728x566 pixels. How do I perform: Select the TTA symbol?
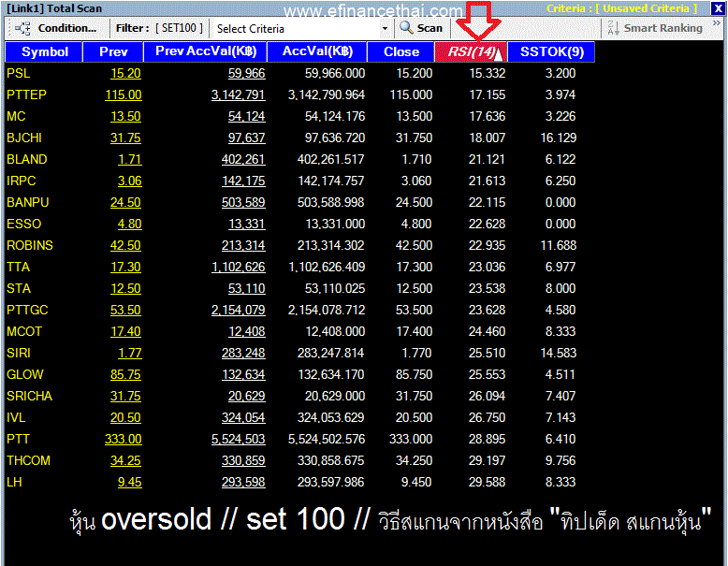pyautogui.click(x=18, y=267)
